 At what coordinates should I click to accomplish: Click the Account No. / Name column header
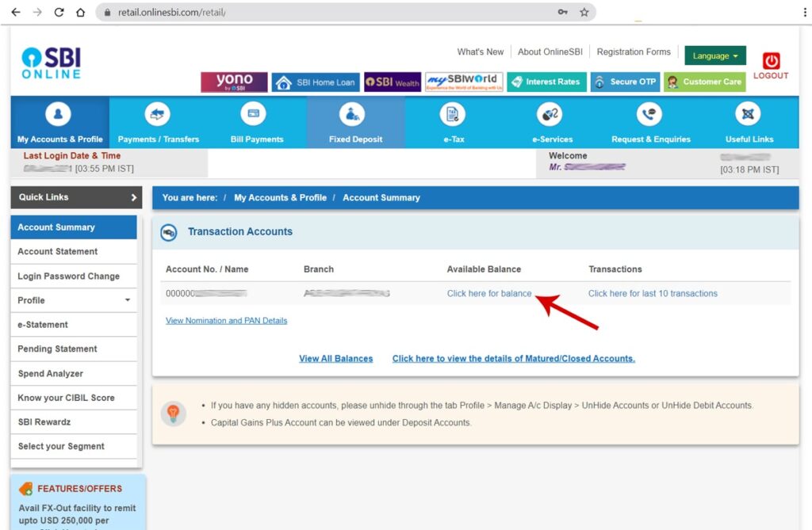pos(207,269)
